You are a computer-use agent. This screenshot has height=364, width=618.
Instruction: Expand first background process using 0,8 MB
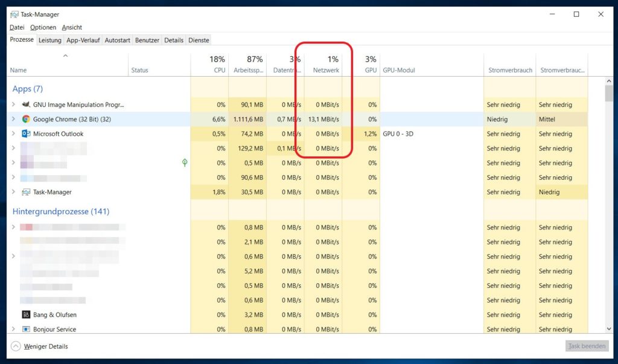click(x=13, y=227)
